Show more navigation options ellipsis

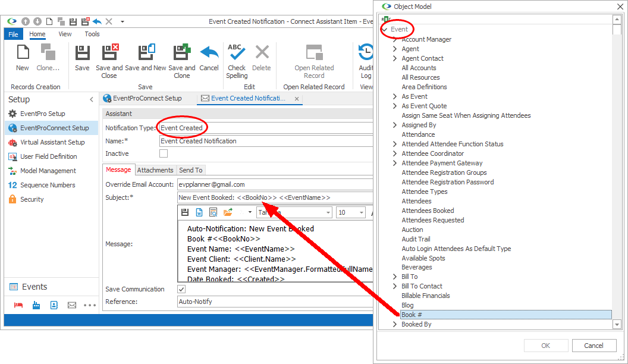point(90,306)
